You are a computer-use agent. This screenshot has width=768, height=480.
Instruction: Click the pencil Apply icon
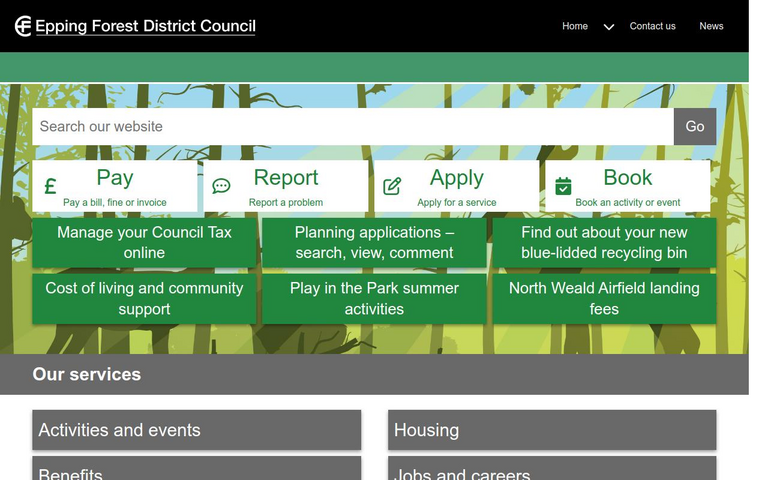pyautogui.click(x=392, y=187)
